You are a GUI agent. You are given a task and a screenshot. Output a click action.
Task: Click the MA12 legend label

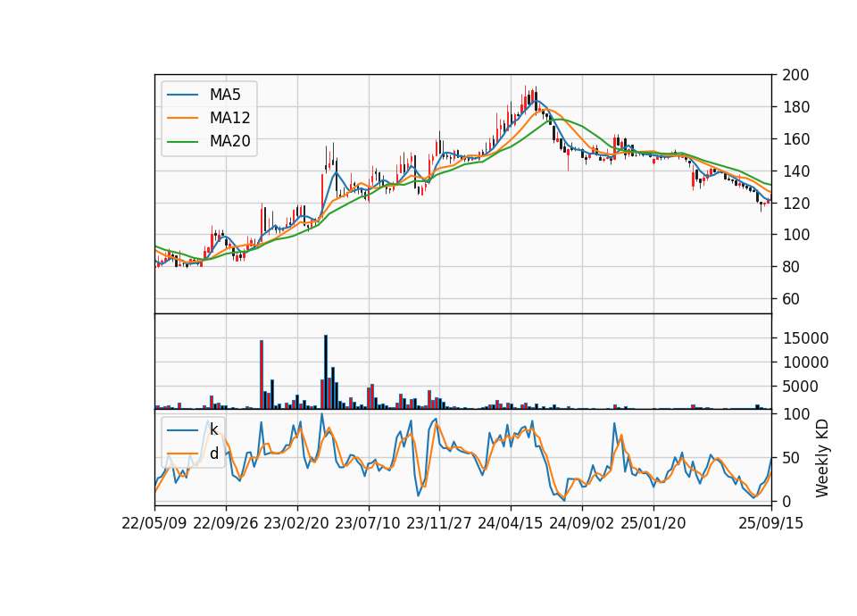229,118
